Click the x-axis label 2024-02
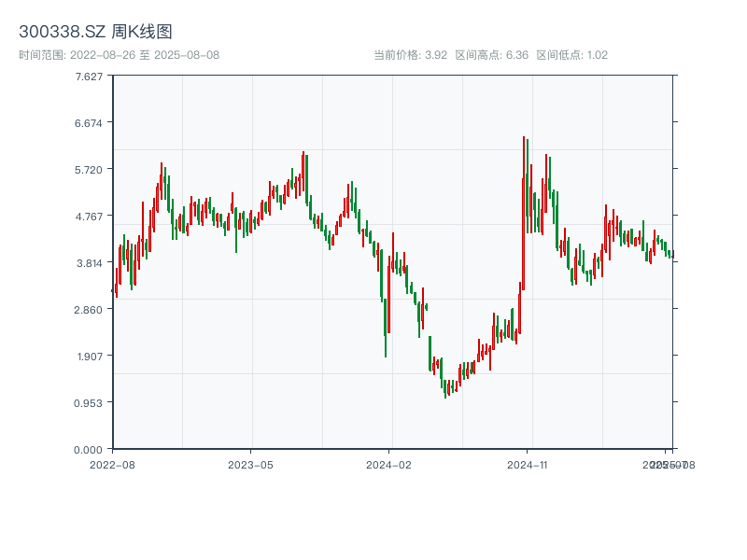The image size is (747, 560). [388, 465]
